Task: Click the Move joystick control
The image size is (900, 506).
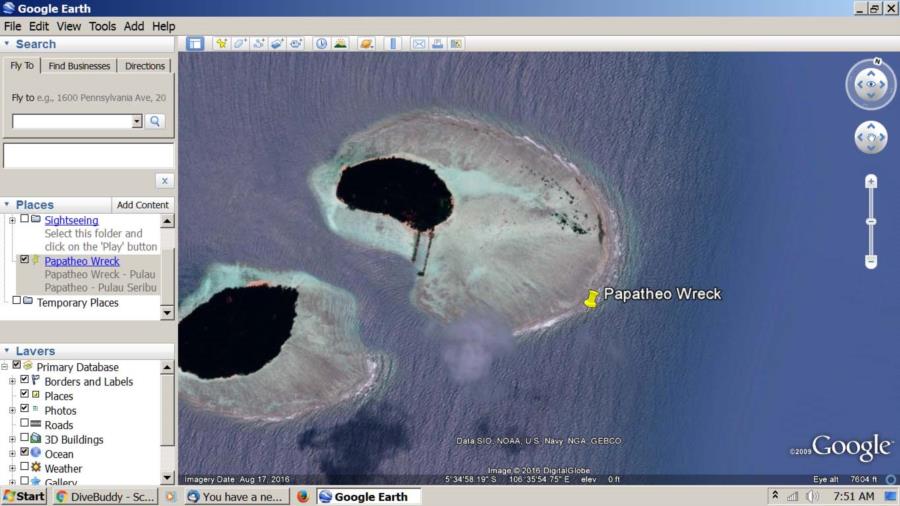Action: coord(871,137)
